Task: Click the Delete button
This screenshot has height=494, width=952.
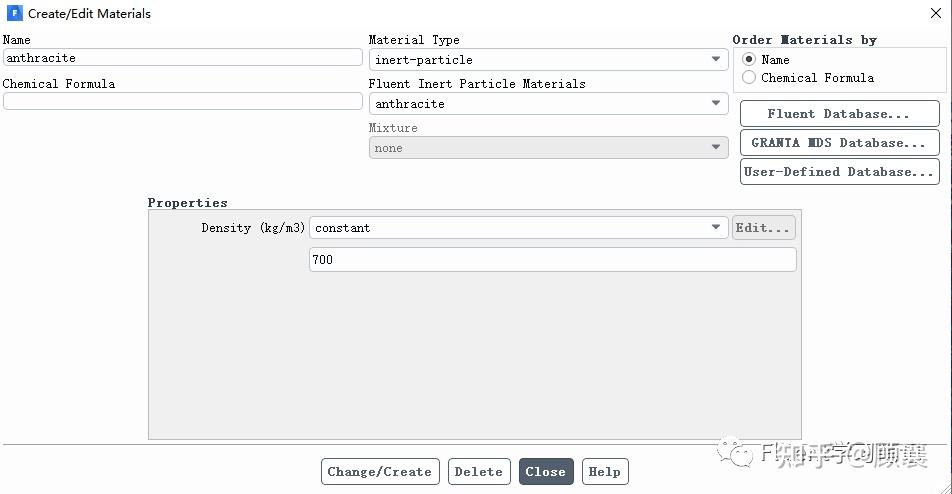Action: [x=478, y=472]
